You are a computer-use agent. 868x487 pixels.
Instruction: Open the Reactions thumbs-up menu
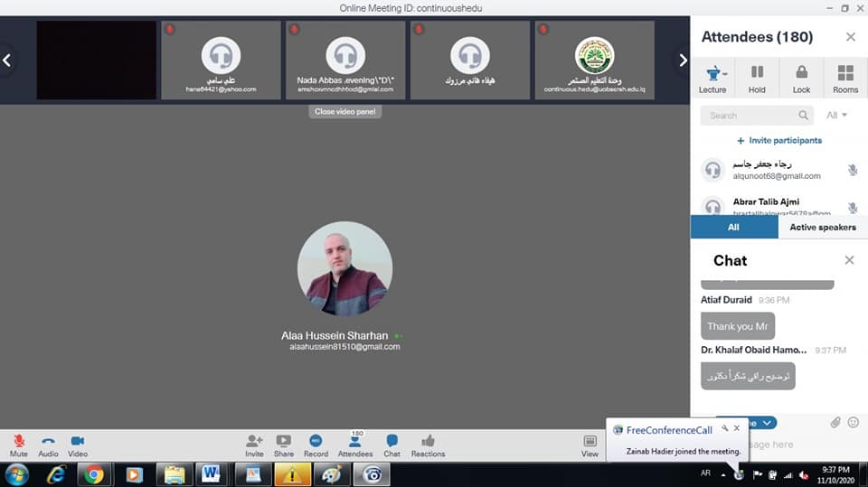point(428,444)
